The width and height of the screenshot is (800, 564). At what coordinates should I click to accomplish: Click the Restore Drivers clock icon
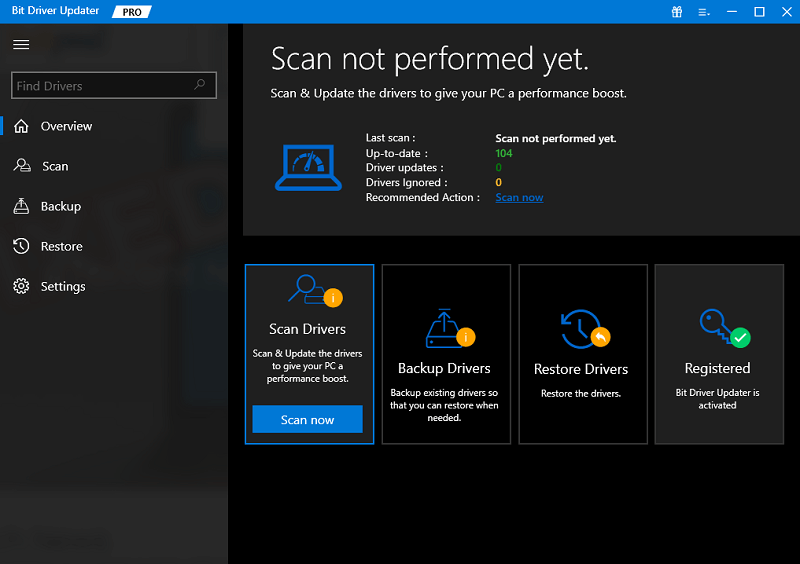pyautogui.click(x=580, y=330)
